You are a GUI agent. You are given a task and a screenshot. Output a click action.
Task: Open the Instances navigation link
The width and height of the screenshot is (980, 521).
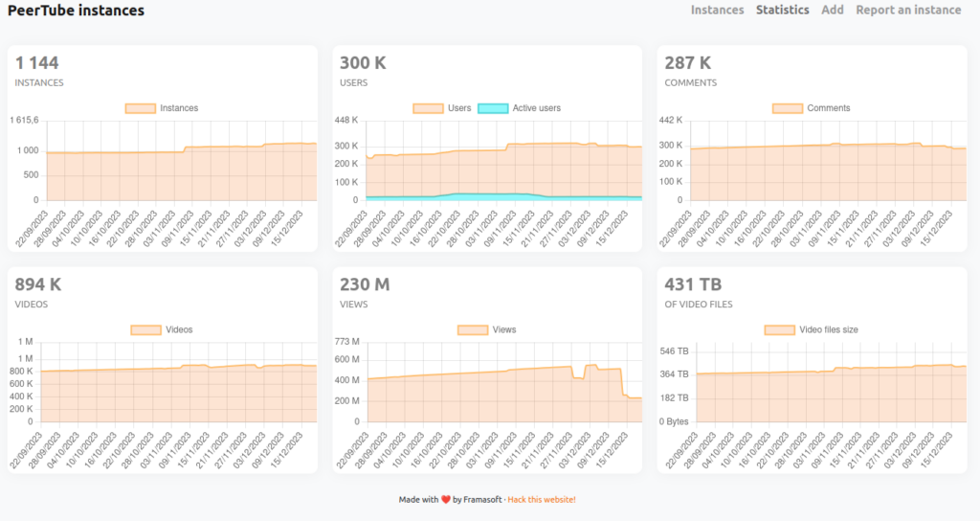coord(717,10)
